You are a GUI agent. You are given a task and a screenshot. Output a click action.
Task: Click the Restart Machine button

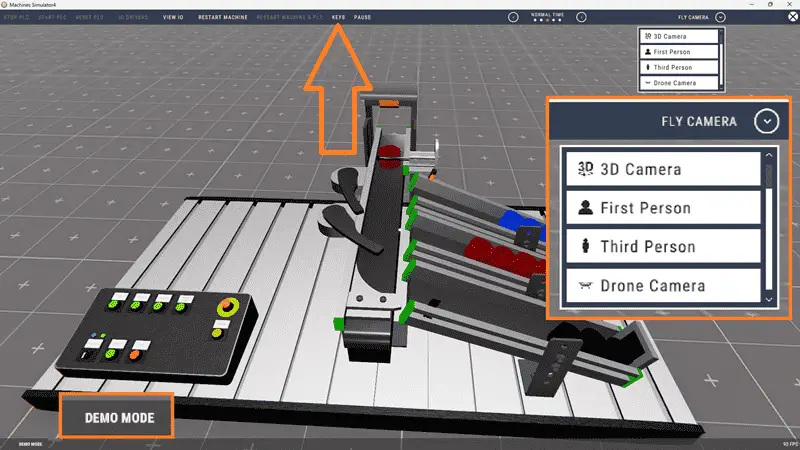point(223,17)
